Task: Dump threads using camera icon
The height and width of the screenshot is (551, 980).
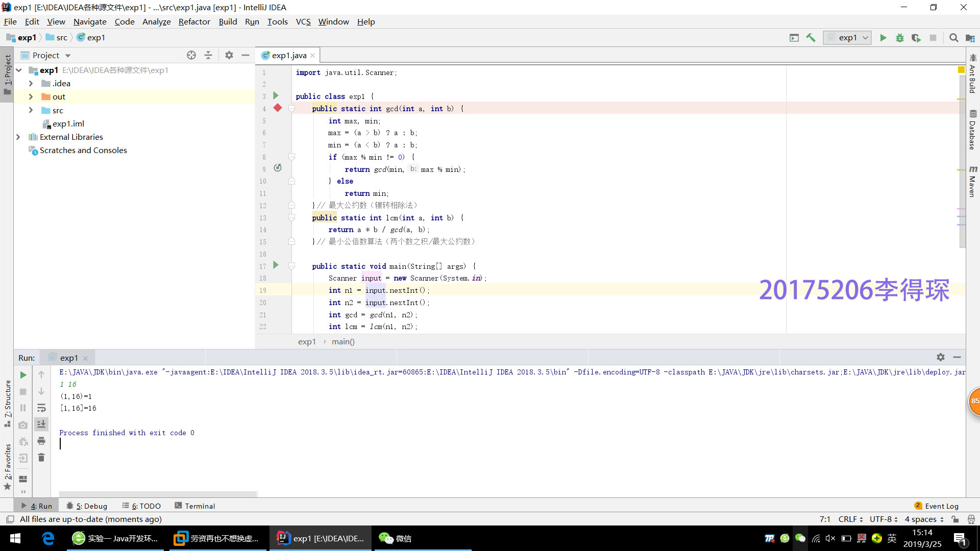Action: (23, 425)
